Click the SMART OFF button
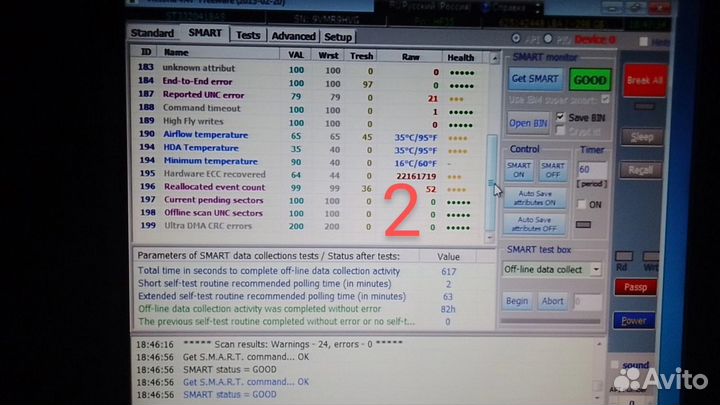The image size is (720, 405). [552, 170]
